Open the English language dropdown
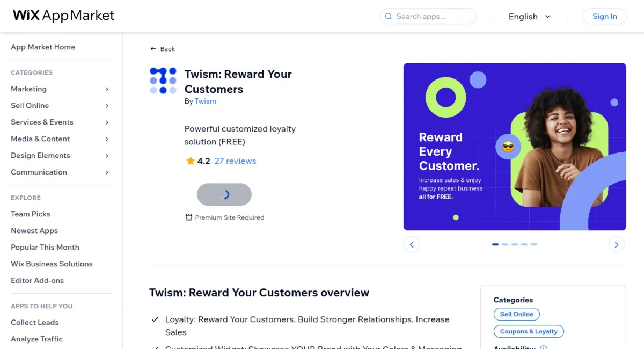The image size is (644, 349). (529, 17)
